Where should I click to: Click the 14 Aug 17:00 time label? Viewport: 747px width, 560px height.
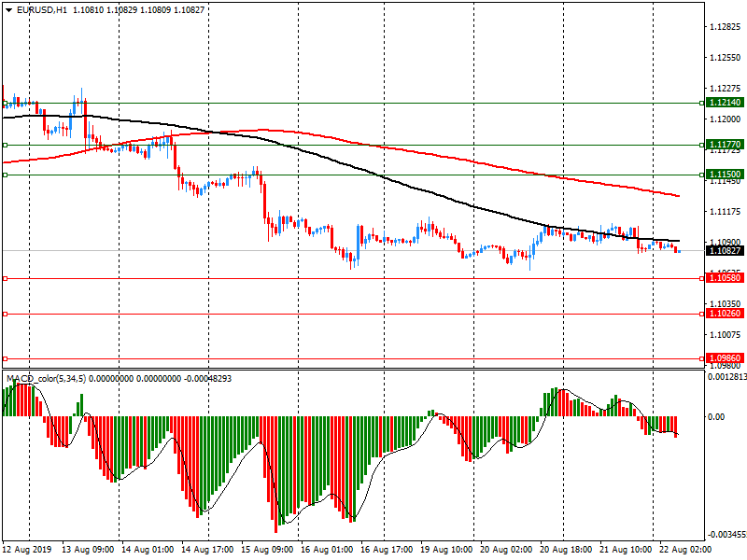pyautogui.click(x=207, y=550)
